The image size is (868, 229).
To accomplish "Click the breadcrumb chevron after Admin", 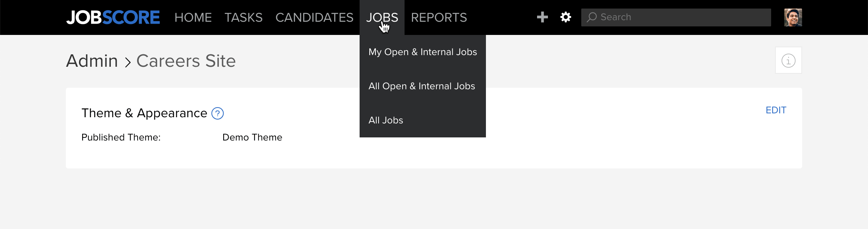I will 127,62.
